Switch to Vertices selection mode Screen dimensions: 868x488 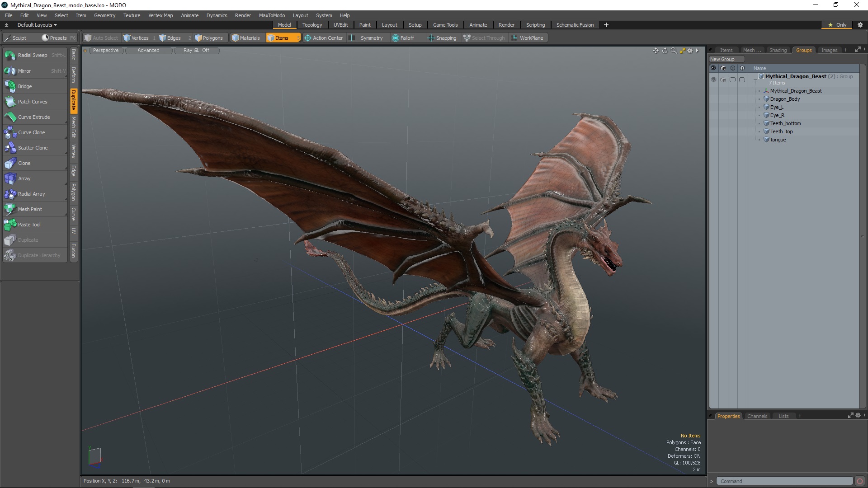click(x=139, y=38)
